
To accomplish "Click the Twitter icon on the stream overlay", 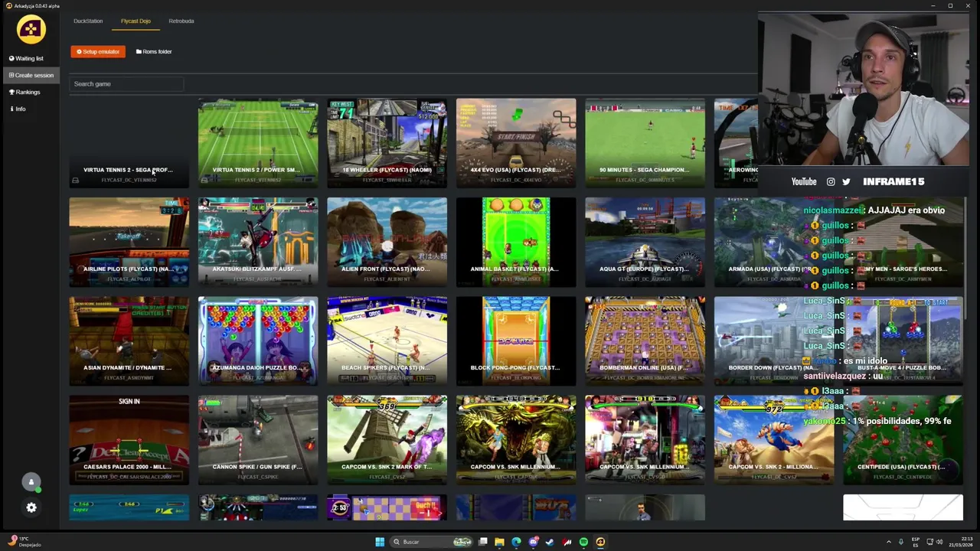I will (846, 181).
